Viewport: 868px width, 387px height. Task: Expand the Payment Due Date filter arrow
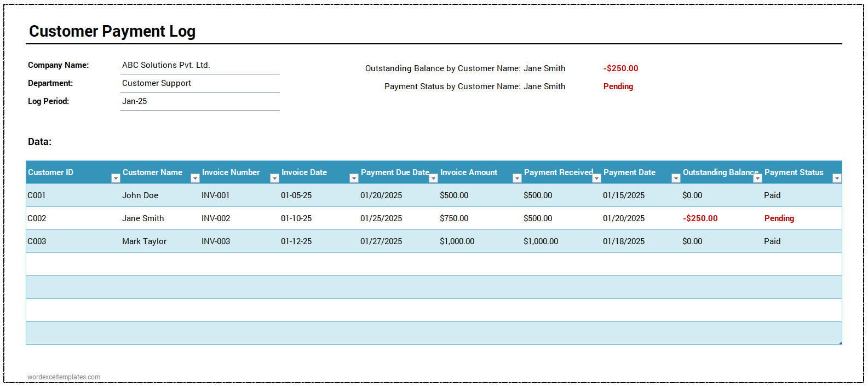(433, 178)
